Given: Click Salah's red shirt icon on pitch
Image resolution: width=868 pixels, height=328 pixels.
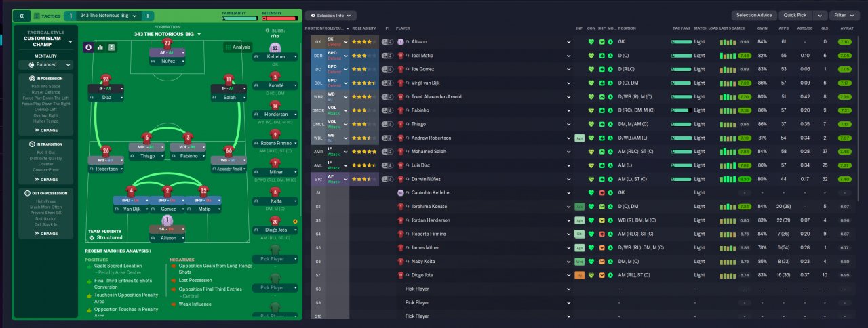Looking at the screenshot, I should click(229, 79).
